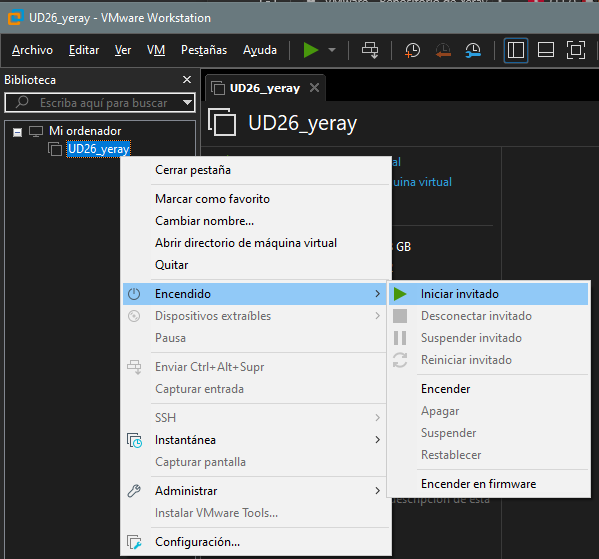Screen dimensions: 599x559
Task: Choose Abrir directorio de máquina virtual
Action: pos(246,243)
